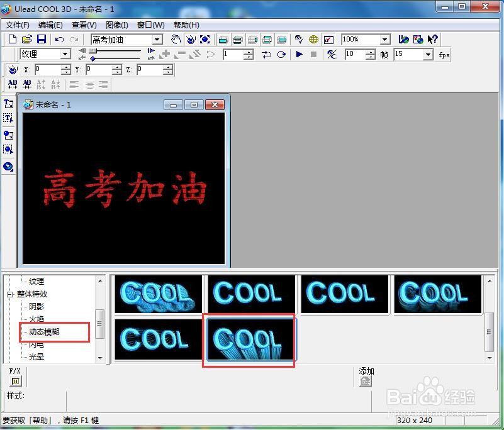Screen dimensions: 504x430
Task: Toggle ping-pong mode button
Action: point(266,54)
